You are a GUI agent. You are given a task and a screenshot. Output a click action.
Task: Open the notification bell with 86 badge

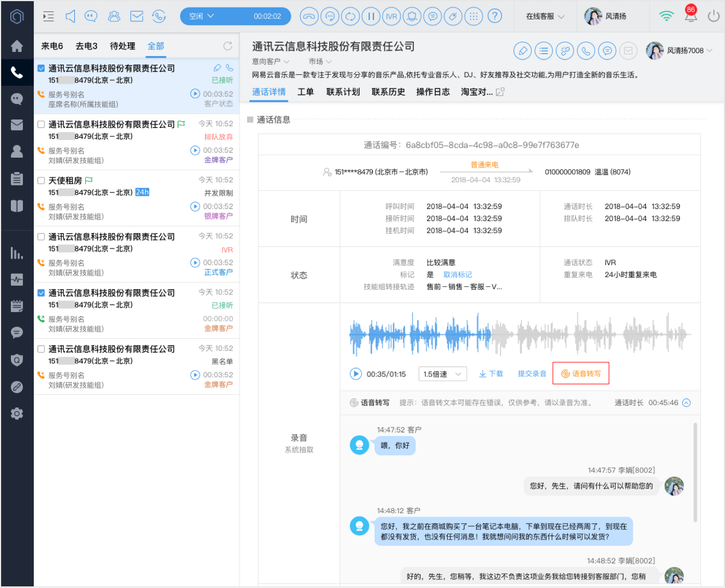691,15
